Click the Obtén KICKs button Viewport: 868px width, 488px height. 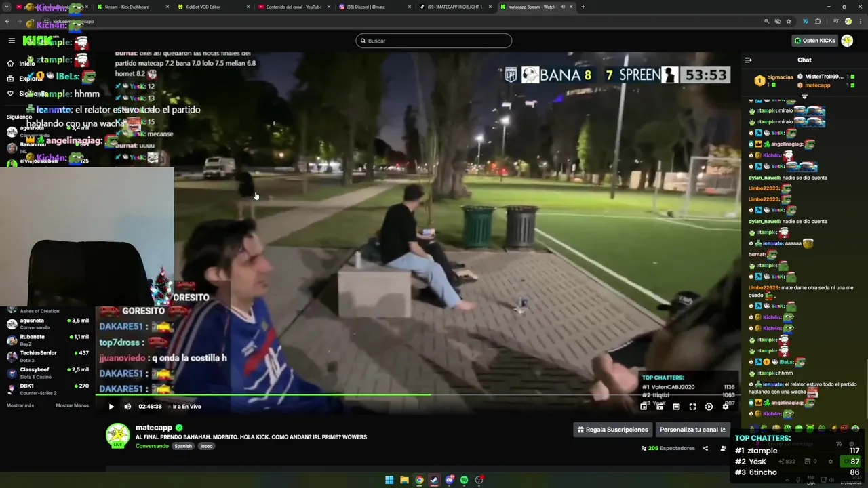point(814,41)
